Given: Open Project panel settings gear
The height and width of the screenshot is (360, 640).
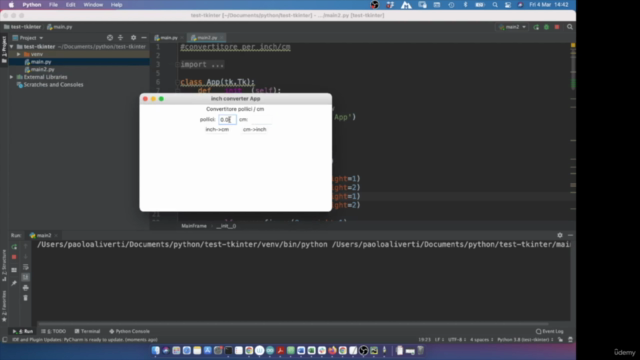Looking at the screenshot, I should [133, 38].
